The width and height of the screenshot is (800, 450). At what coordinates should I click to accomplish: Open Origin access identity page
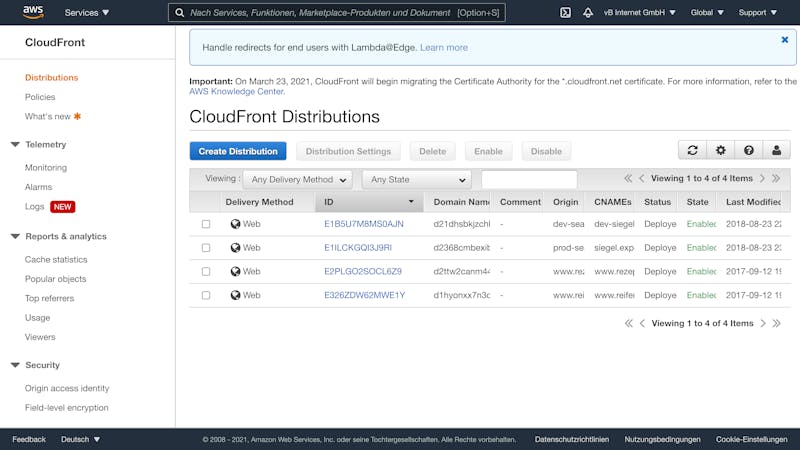click(67, 388)
